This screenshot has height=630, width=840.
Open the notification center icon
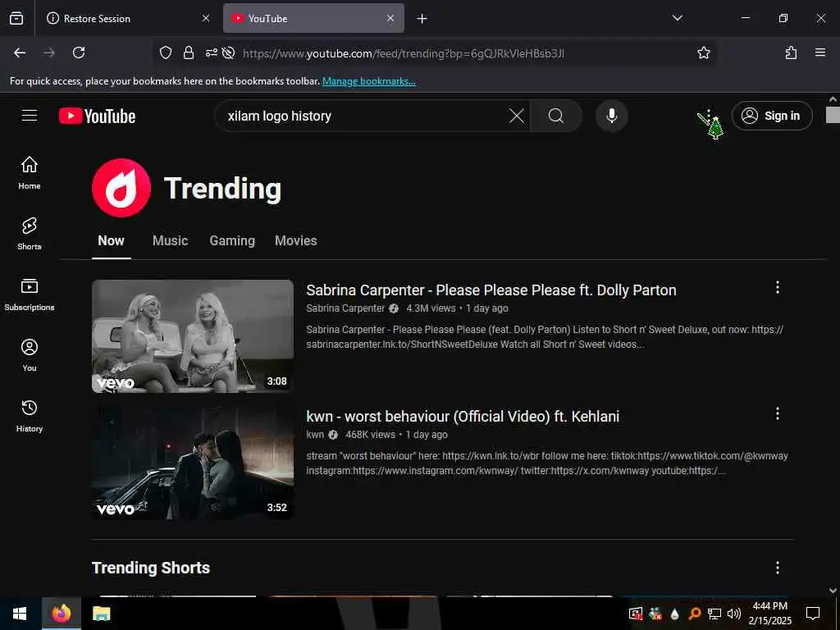tap(813, 614)
